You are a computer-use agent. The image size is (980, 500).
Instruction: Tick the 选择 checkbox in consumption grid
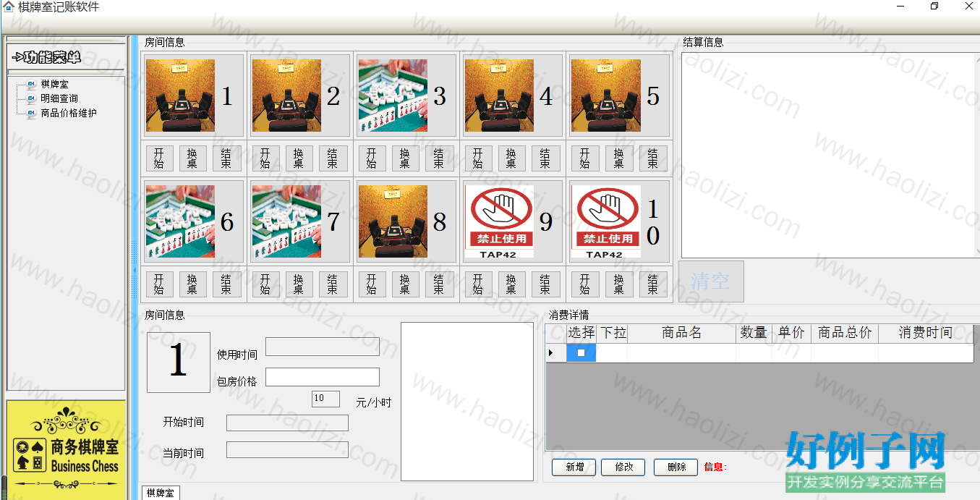581,353
